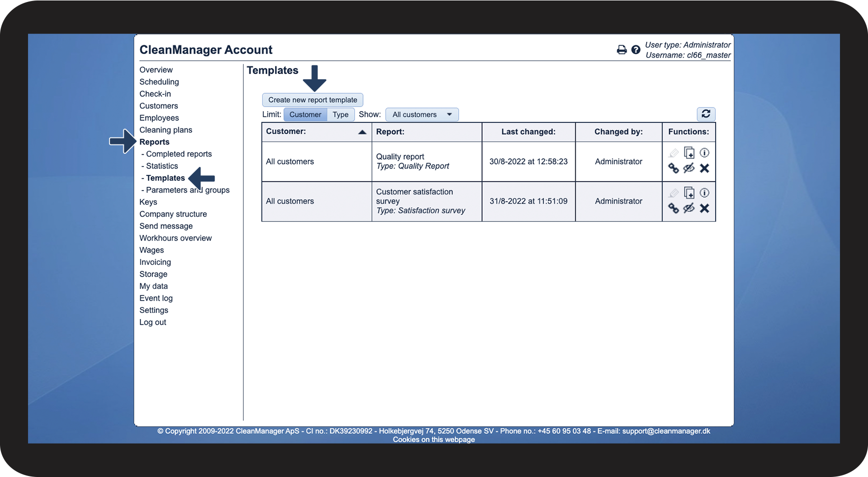This screenshot has width=868, height=477.
Task: Open Overview in the sidebar
Action: (156, 70)
